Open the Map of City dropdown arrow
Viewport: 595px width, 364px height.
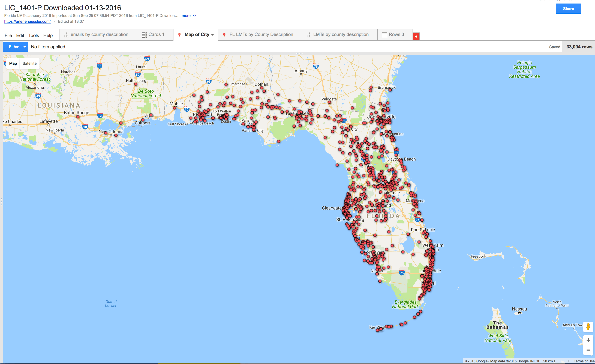(x=212, y=35)
